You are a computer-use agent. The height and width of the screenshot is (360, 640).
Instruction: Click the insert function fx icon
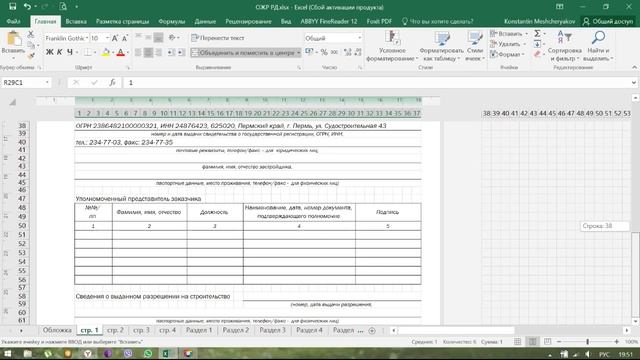(112, 82)
